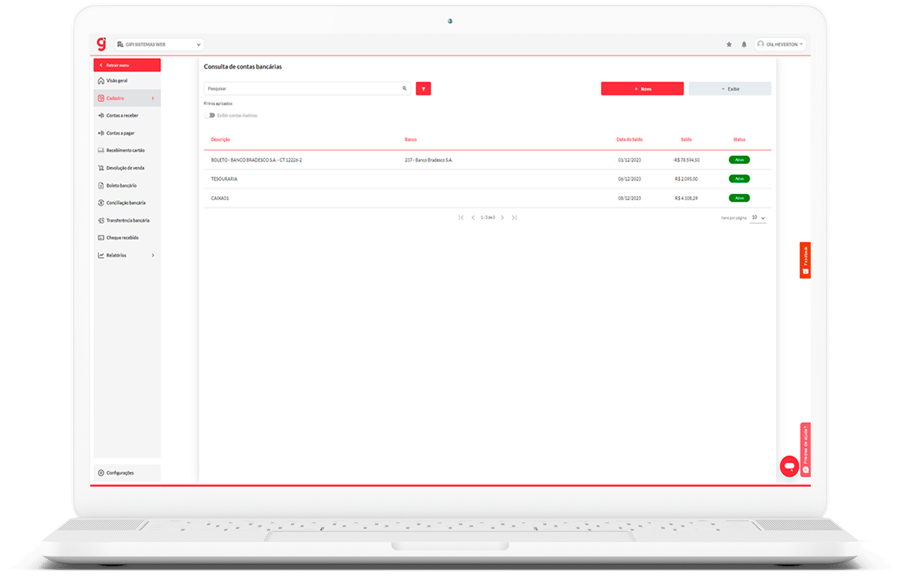Click balance R$ 2.095,00
The image size is (899, 588).
[686, 179]
